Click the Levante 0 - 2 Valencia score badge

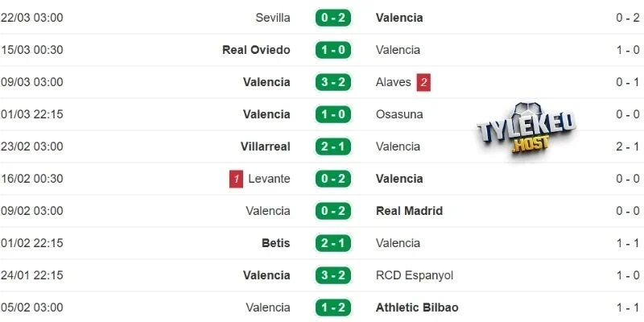coord(332,179)
